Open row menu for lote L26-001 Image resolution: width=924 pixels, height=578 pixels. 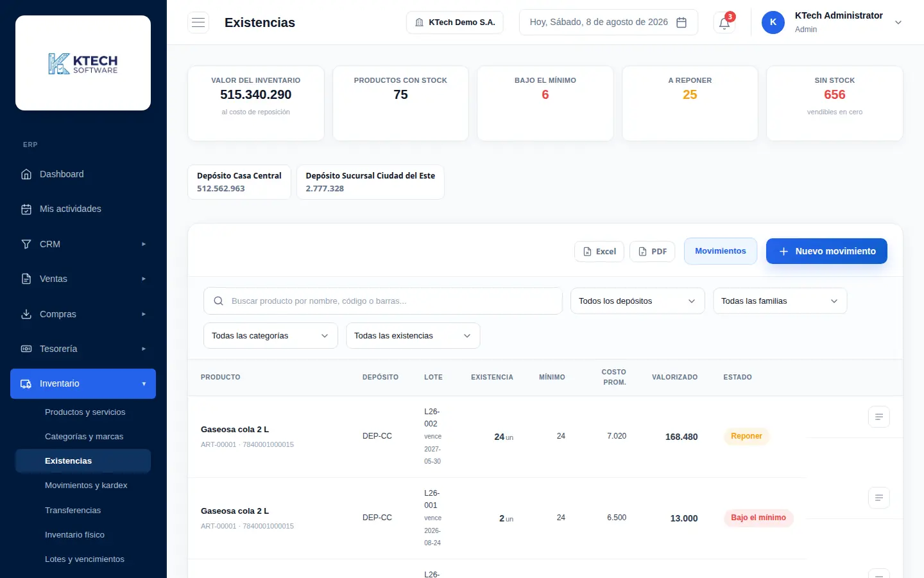pos(879,498)
